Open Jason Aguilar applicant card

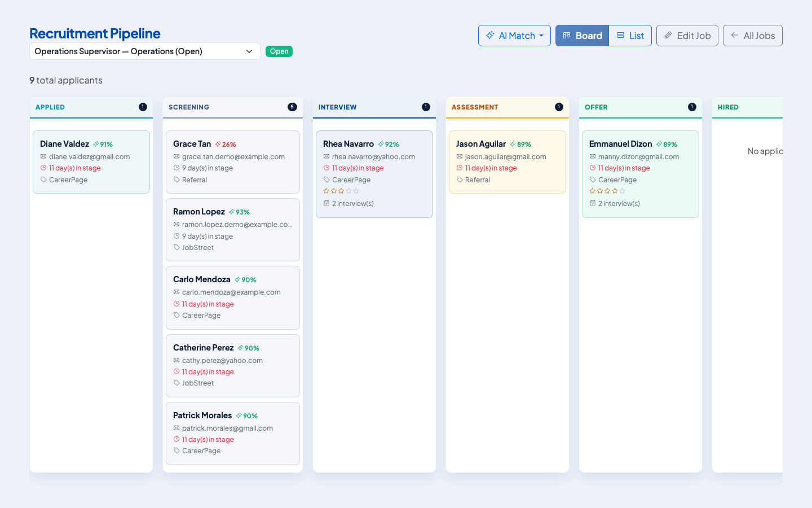[x=507, y=162]
